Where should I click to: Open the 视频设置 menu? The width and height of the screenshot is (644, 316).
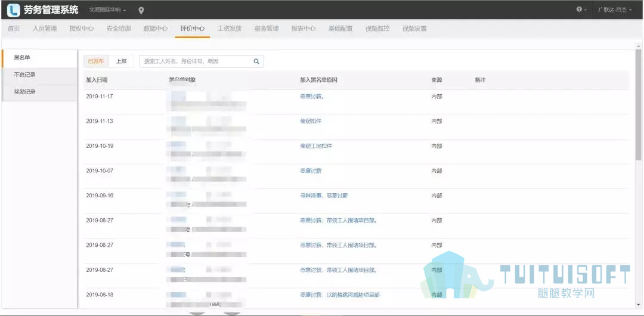(x=414, y=29)
